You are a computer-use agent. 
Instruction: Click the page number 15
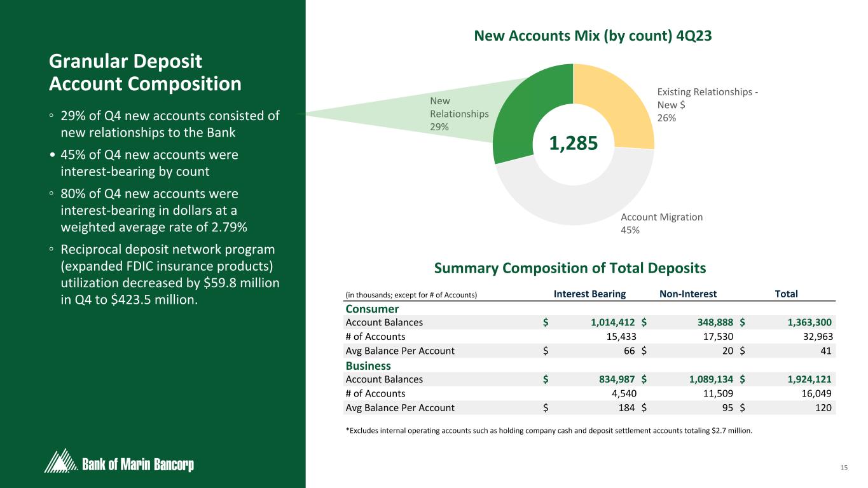point(844,468)
